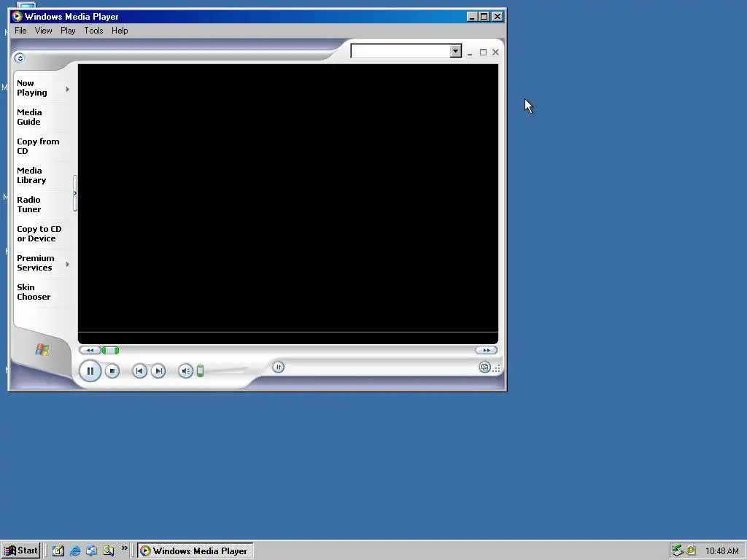The image size is (747, 560).
Task: Click the search icon in Quick Launch
Action: tap(108, 551)
